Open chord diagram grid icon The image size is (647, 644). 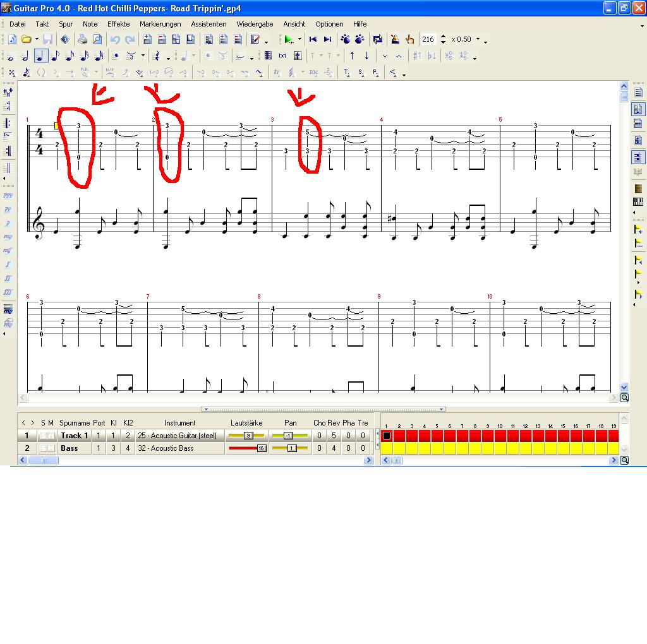(x=268, y=56)
